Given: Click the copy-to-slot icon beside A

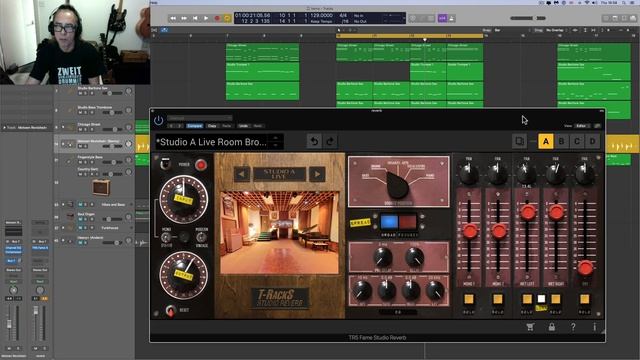Looking at the screenshot, I should click(520, 141).
